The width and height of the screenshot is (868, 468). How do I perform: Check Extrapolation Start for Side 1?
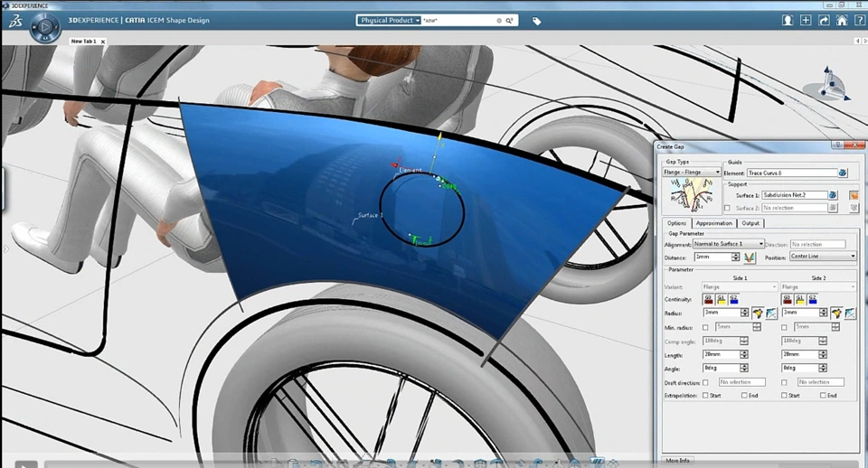tap(705, 396)
